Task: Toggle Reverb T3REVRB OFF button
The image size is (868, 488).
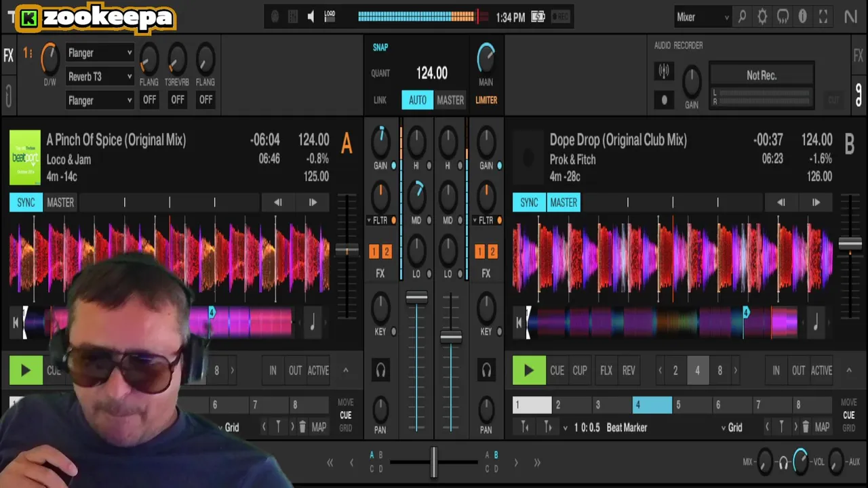Action: [177, 100]
